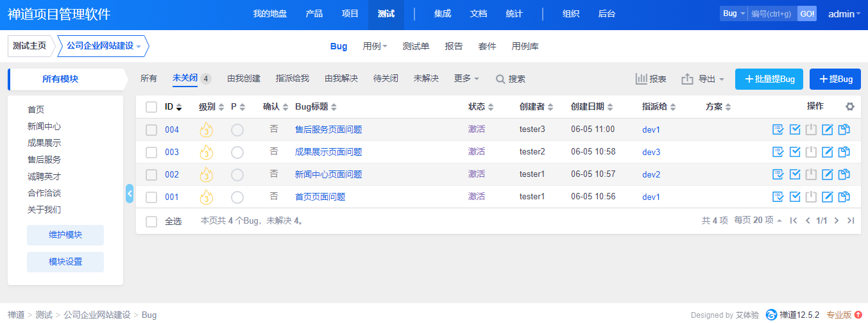Viewport: 868px width, 323px height.
Task: Open the 公司企业网站建设 product dropdown
Action: 103,46
